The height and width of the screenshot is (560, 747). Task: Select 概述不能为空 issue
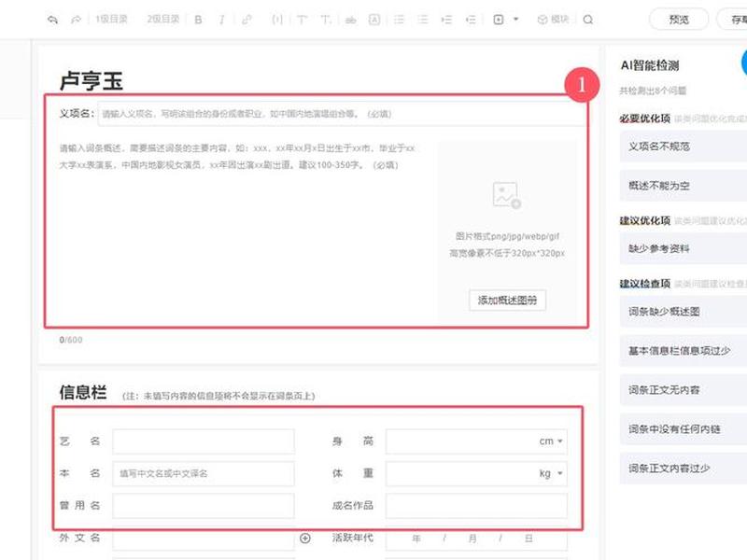click(x=684, y=186)
